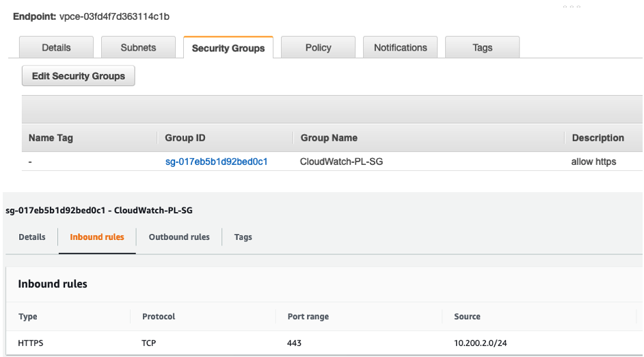
Task: Open the endpoint's Details tab
Action: click(56, 48)
